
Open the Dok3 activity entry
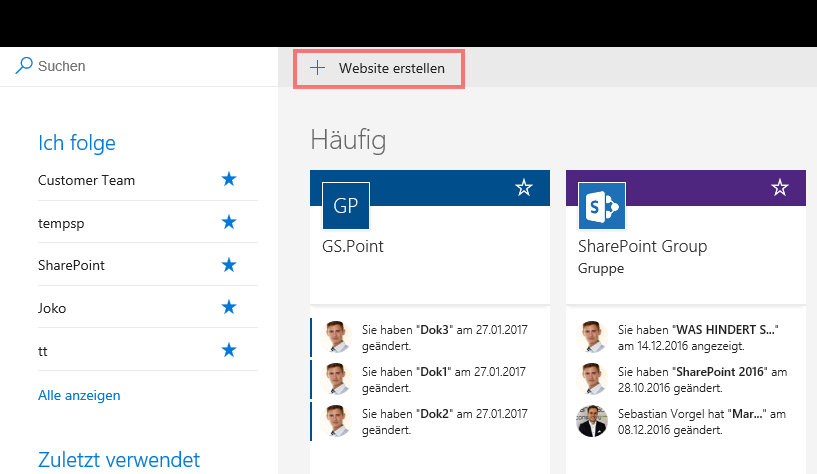444,338
